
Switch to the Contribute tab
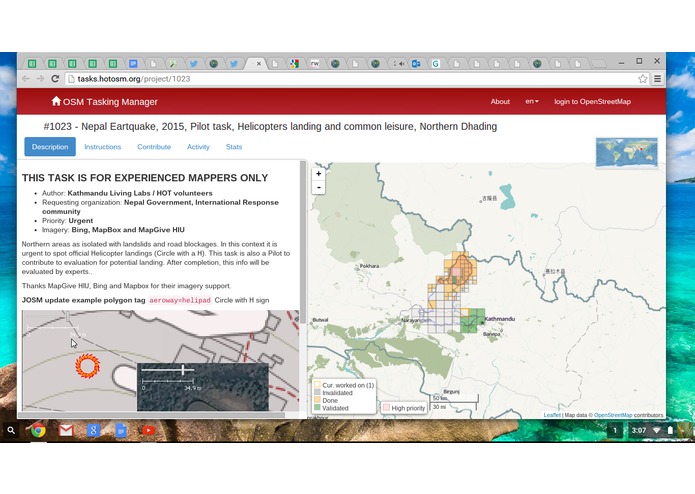[x=154, y=147]
